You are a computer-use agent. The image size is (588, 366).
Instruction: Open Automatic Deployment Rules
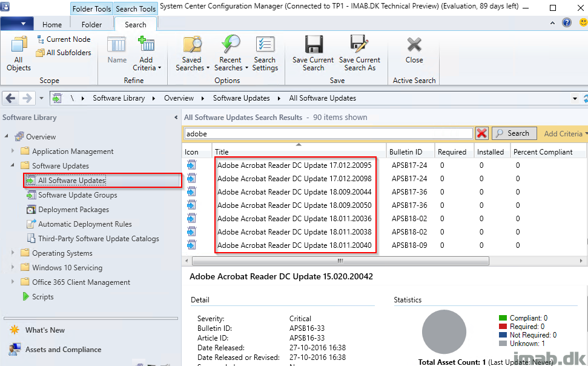85,224
